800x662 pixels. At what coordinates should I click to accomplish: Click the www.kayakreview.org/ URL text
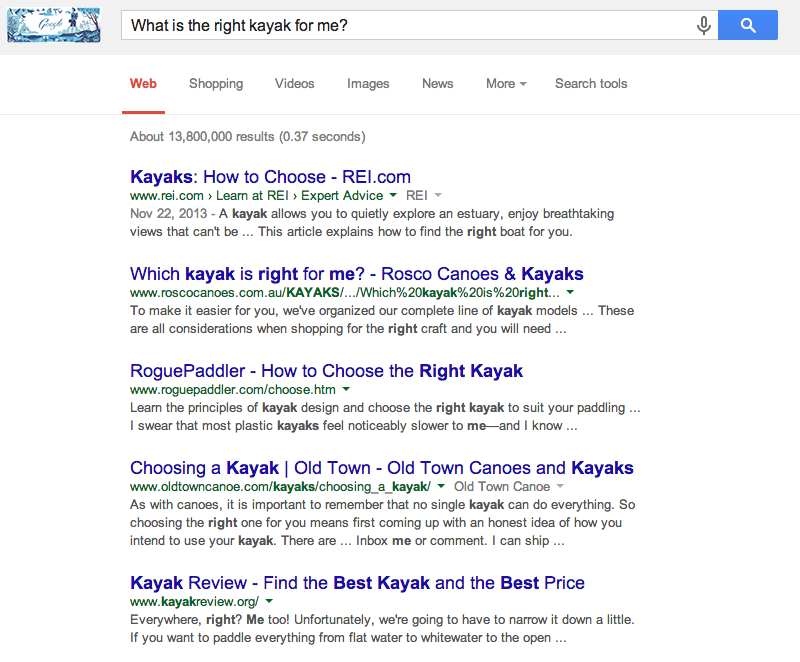pyautogui.click(x=194, y=602)
